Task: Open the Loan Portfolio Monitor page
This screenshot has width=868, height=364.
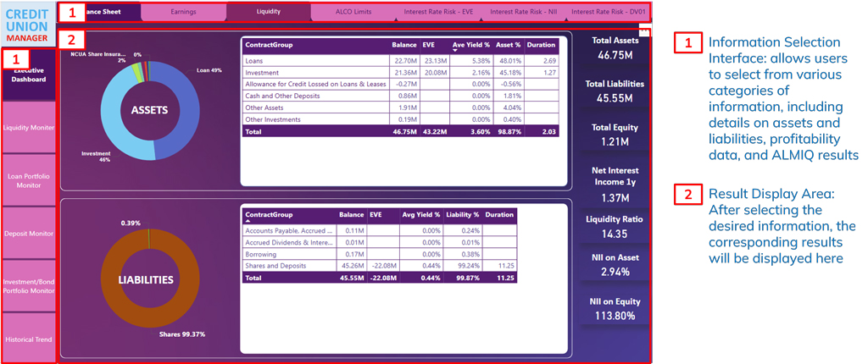Action: click(x=29, y=181)
